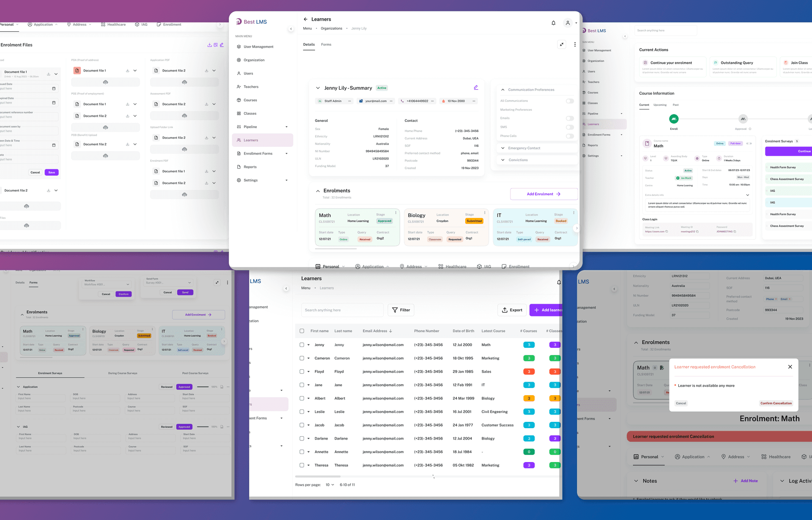Viewport: 812px width, 520px height.
Task: Click the Add Enrolment button
Action: [x=543, y=194]
